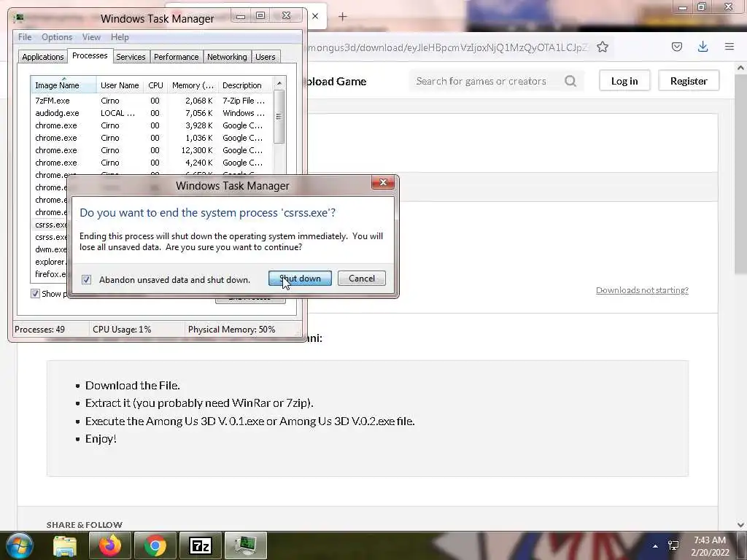747x560 pixels.
Task: Sort processes by the CPU column
Action: coord(155,85)
